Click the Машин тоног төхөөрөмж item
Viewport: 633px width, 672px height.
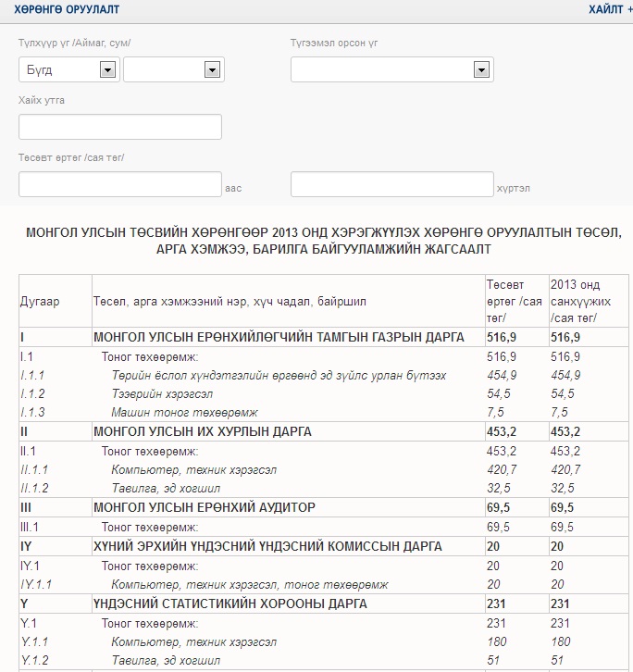click(x=184, y=412)
